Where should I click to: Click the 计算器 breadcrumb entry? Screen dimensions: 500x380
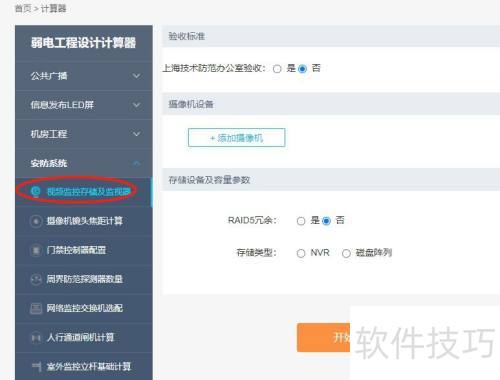(53, 8)
